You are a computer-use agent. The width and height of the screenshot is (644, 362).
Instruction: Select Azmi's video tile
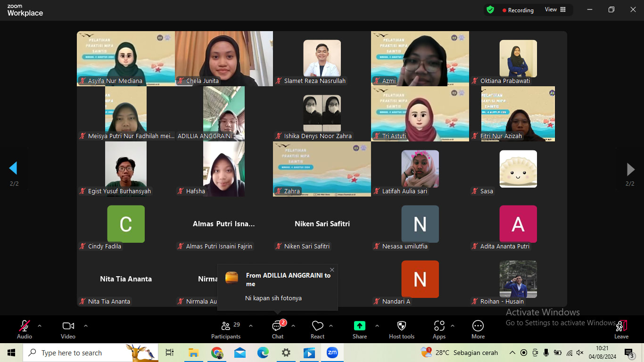pyautogui.click(x=420, y=58)
